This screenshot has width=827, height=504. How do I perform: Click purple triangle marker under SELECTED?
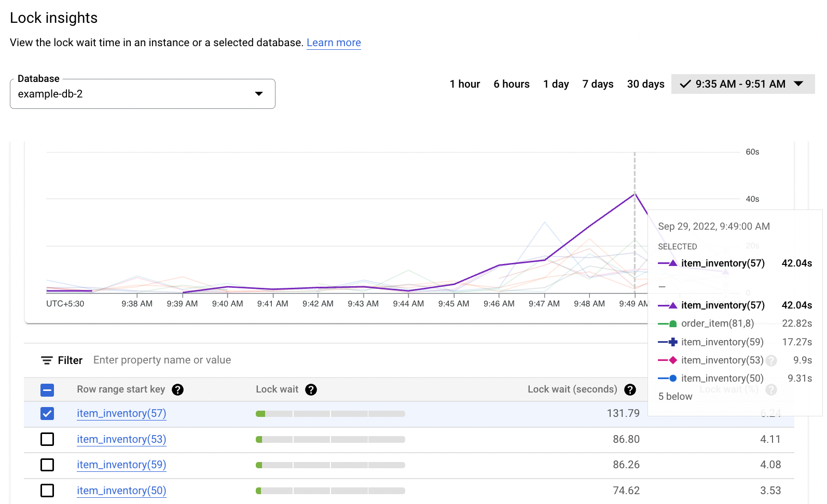coord(672,263)
